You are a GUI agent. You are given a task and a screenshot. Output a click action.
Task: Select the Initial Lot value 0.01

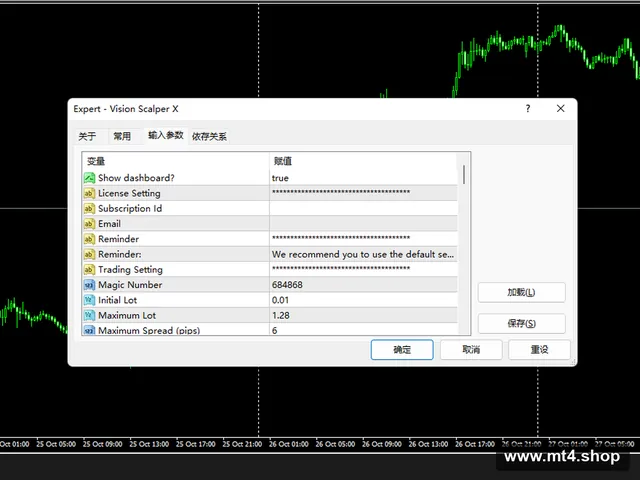pos(280,300)
